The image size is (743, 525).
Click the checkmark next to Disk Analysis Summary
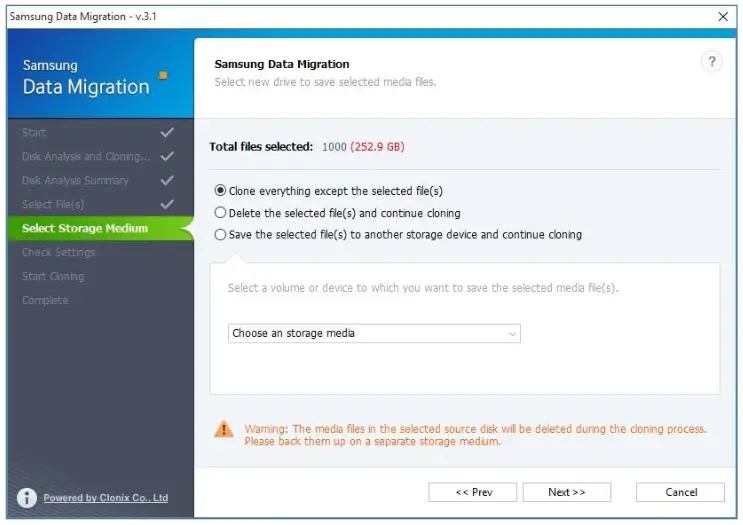(167, 181)
